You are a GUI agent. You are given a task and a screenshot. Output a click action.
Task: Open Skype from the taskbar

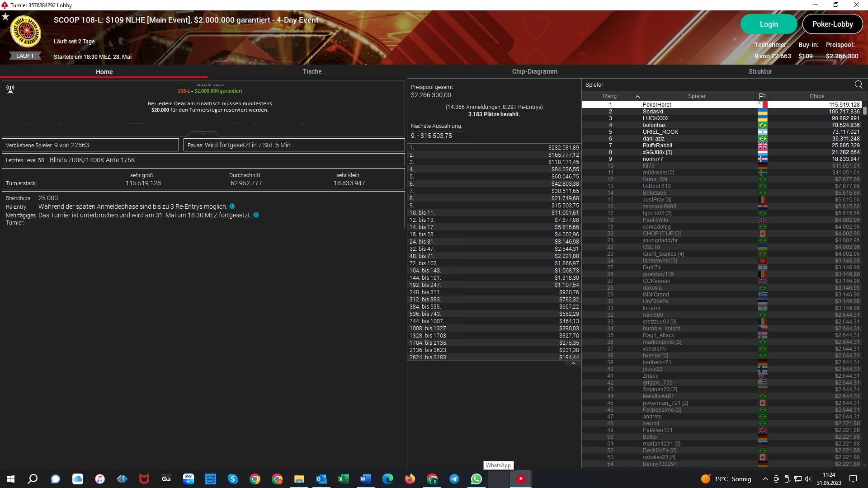pos(232,479)
